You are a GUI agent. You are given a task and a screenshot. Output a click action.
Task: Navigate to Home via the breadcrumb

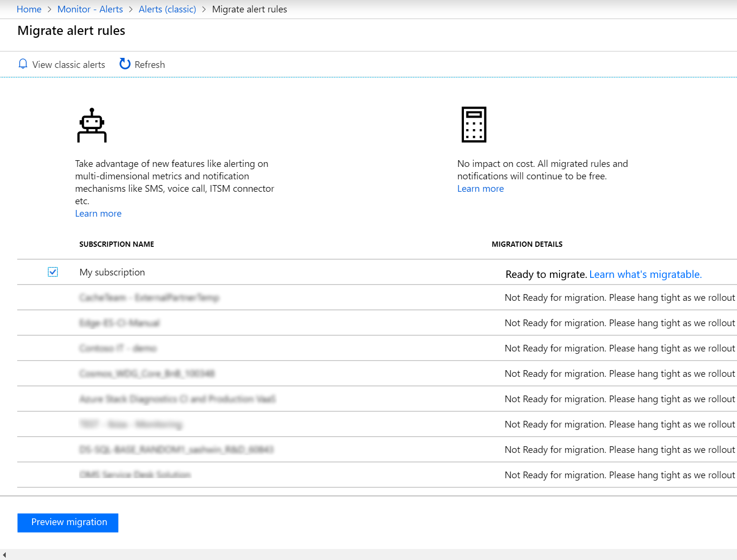pyautogui.click(x=29, y=9)
